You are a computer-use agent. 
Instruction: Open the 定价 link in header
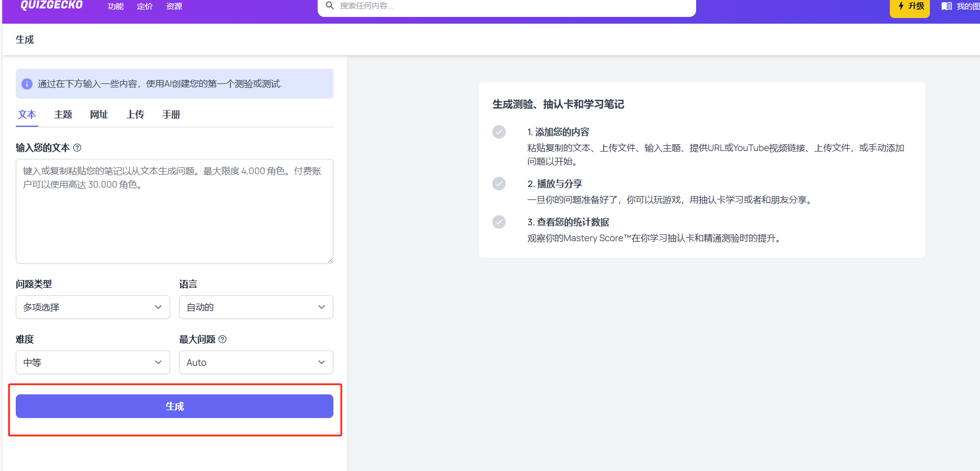(x=145, y=6)
